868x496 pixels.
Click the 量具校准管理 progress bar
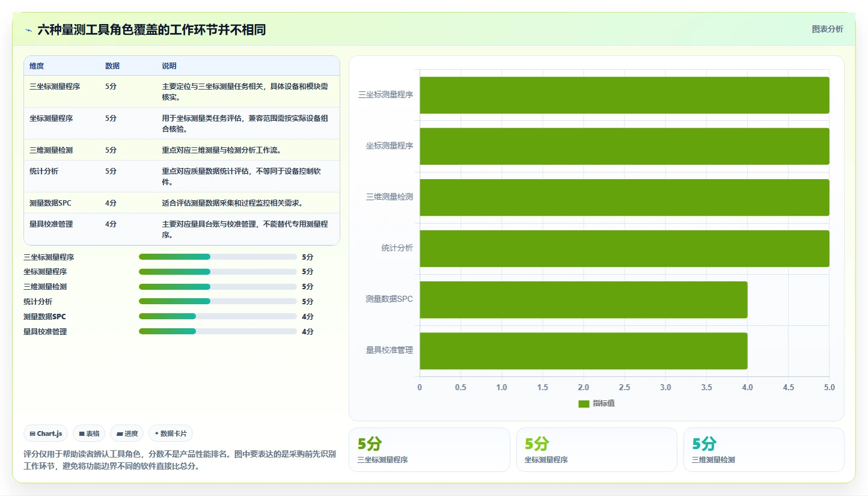click(x=218, y=331)
